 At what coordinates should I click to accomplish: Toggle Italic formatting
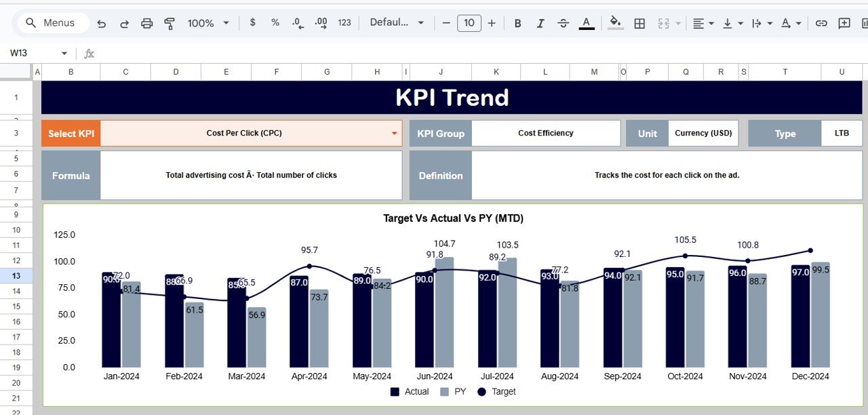[x=540, y=22]
